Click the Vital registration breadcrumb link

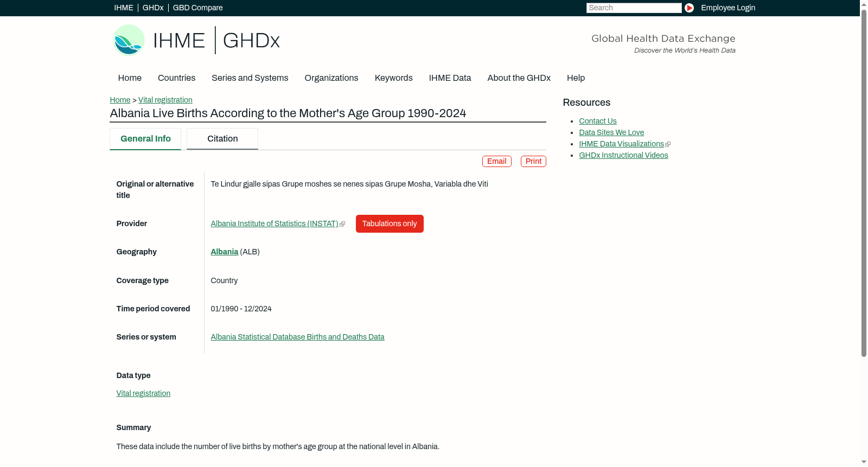[x=165, y=100]
